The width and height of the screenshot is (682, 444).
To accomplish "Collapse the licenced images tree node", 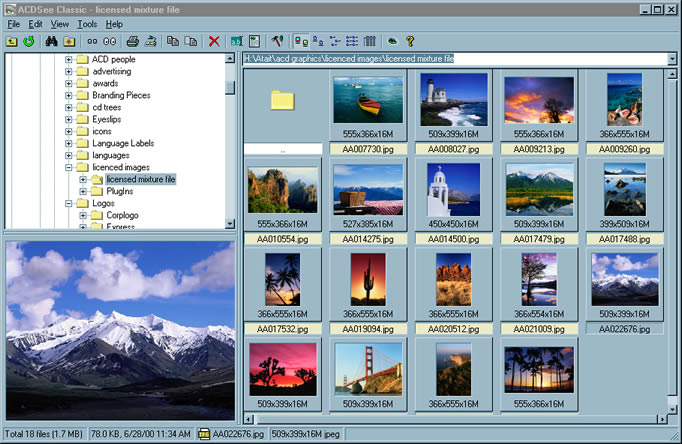I will tap(69, 167).
